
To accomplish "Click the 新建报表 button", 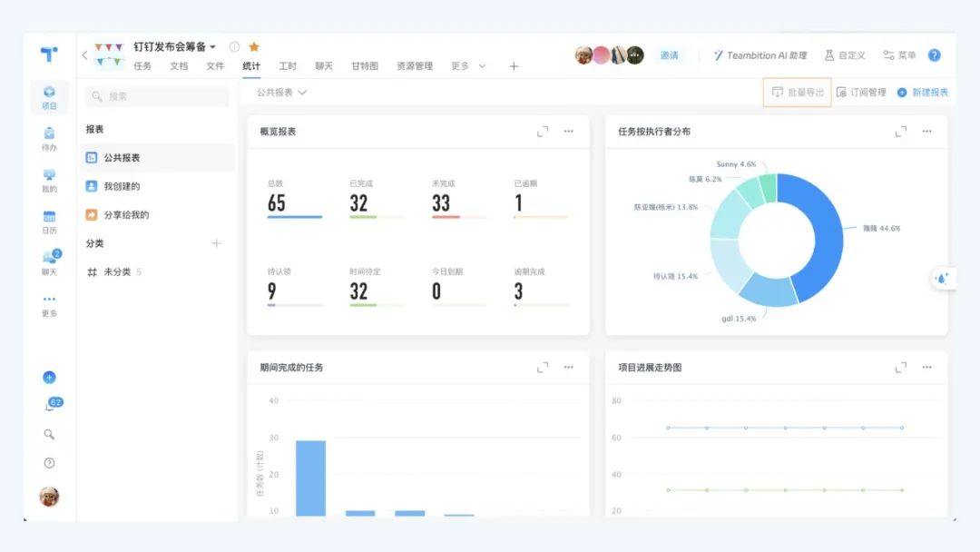I will pyautogui.click(x=923, y=93).
